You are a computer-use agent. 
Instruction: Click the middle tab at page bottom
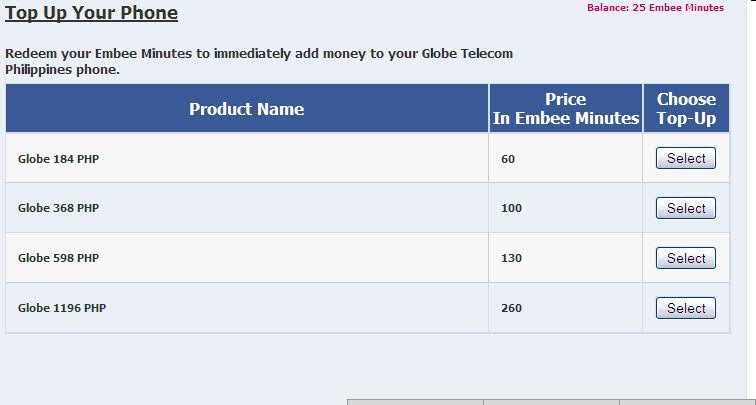click(x=552, y=402)
